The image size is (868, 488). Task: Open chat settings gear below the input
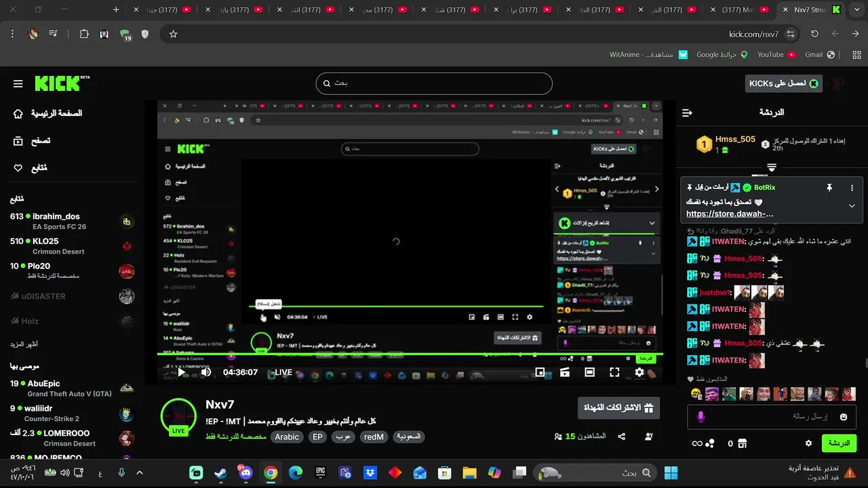point(808,443)
